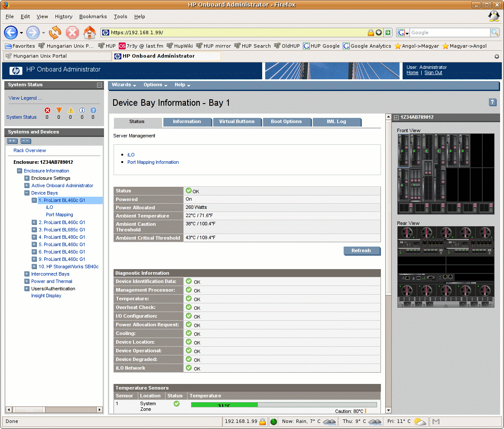Switch to the Boot Options tab
The width and height of the screenshot is (504, 429).
286,122
